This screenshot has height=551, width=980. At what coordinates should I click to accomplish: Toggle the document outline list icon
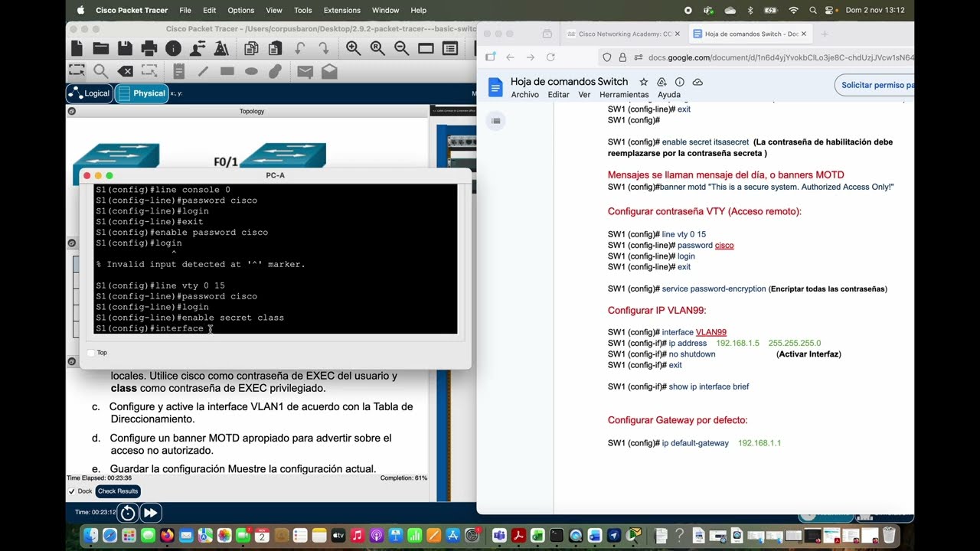[x=496, y=121]
